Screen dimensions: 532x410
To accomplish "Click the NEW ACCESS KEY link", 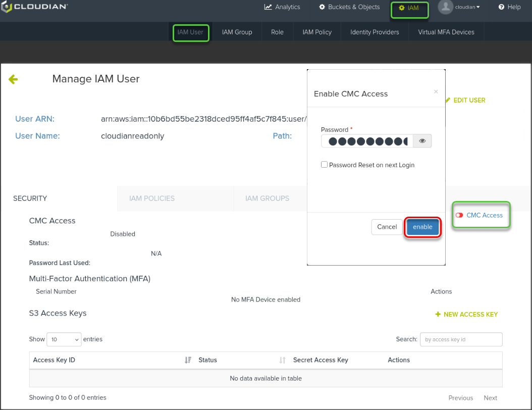I will tap(466, 315).
